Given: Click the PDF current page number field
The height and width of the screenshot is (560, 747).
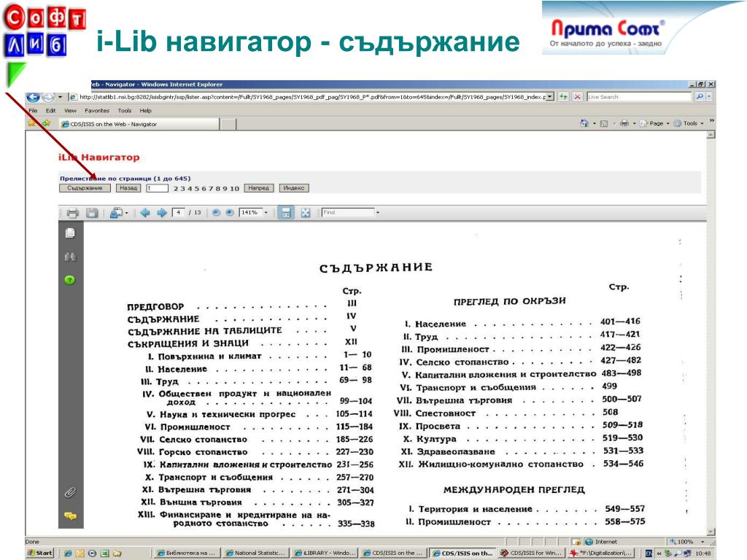Looking at the screenshot, I should [178, 213].
